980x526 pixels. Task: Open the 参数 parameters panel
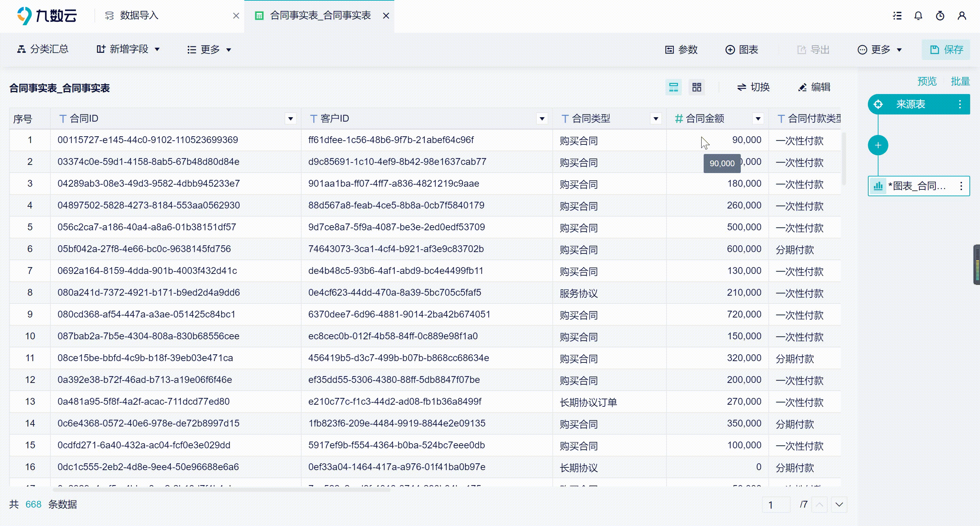coord(682,49)
